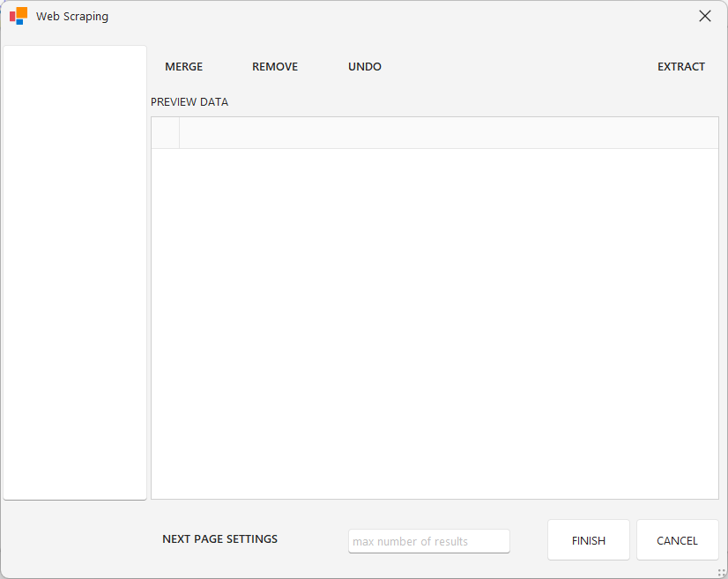Close the Web Scraping window
This screenshot has width=728, height=579.
(x=704, y=16)
